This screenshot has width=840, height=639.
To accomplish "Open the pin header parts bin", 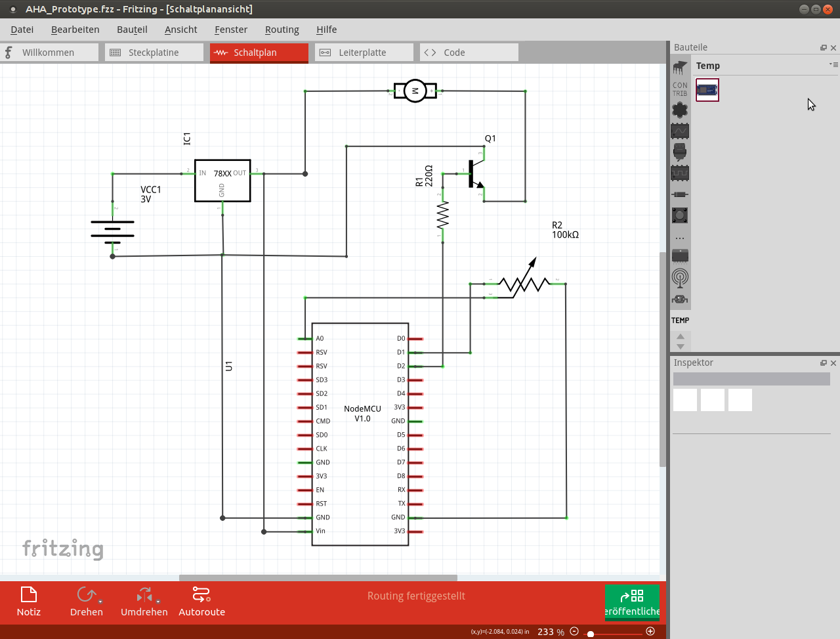I will click(680, 256).
